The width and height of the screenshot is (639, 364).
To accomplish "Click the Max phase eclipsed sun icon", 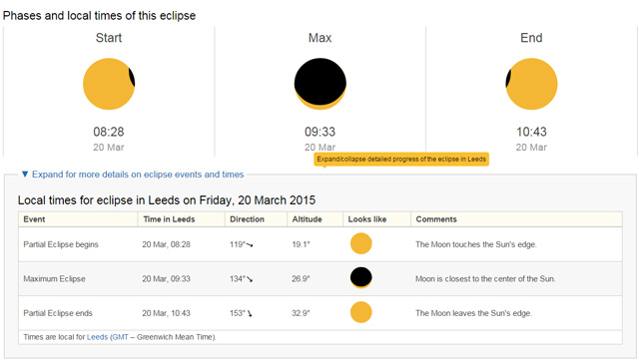I will point(320,84).
